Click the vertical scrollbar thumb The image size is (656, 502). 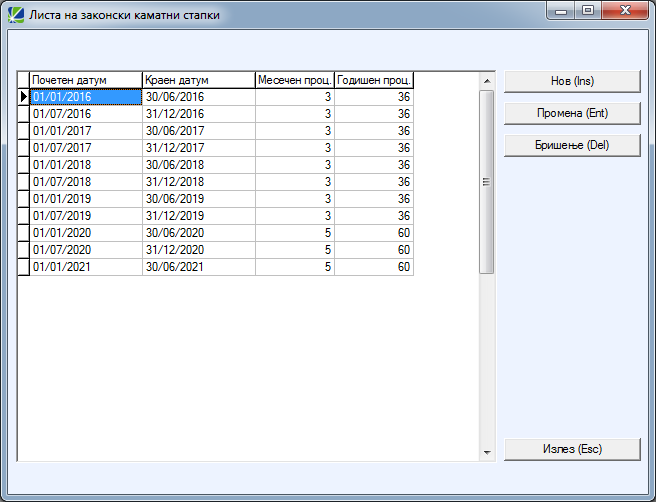[x=487, y=182]
